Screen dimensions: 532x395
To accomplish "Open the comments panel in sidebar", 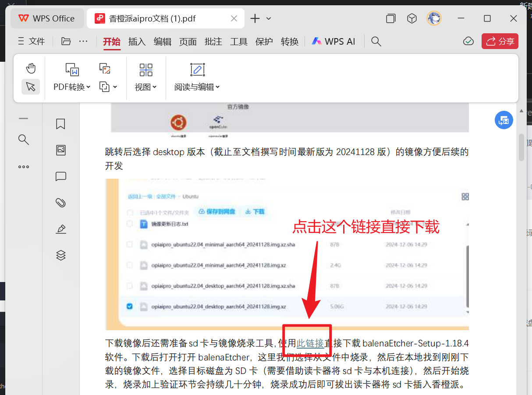I will point(61,176).
